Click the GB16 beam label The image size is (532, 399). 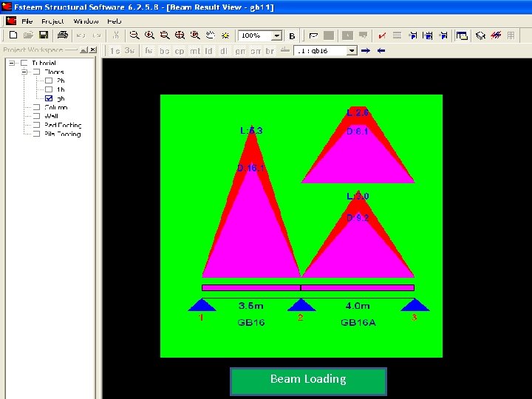250,322
